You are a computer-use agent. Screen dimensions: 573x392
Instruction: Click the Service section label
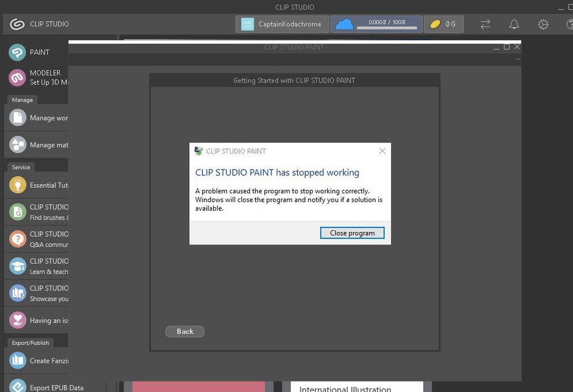click(21, 167)
